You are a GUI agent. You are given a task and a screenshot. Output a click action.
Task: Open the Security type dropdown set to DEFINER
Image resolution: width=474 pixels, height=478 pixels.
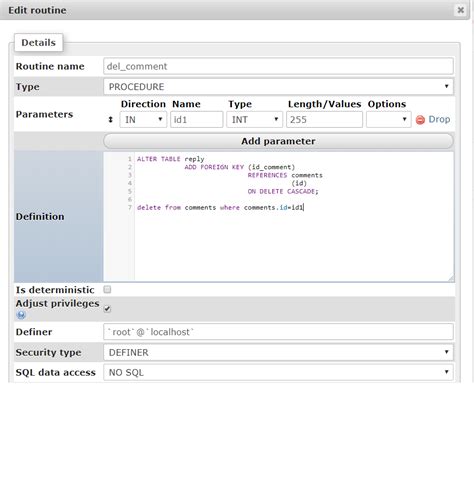coord(278,352)
